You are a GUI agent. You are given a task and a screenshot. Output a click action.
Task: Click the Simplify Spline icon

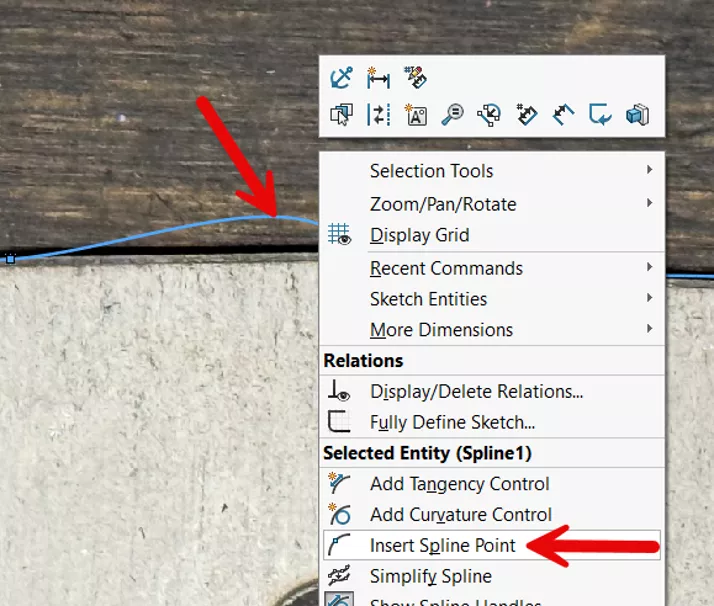[339, 576]
